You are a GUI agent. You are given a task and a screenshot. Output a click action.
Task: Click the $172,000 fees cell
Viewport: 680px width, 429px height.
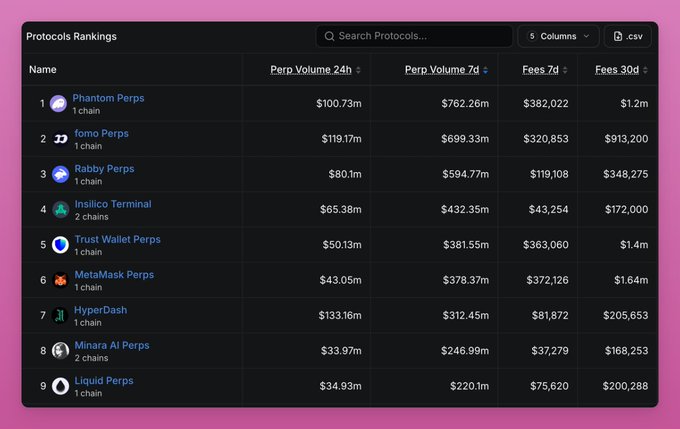627,210
